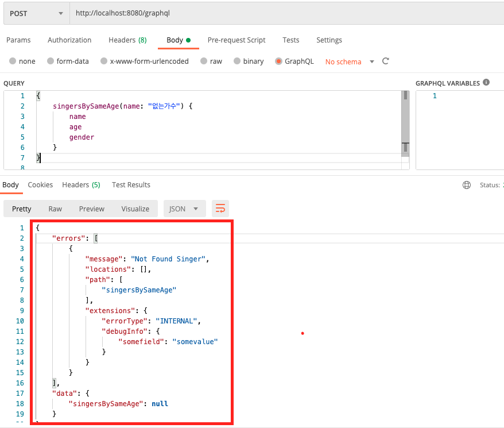Click the singersBySameAge query line

pos(122,106)
